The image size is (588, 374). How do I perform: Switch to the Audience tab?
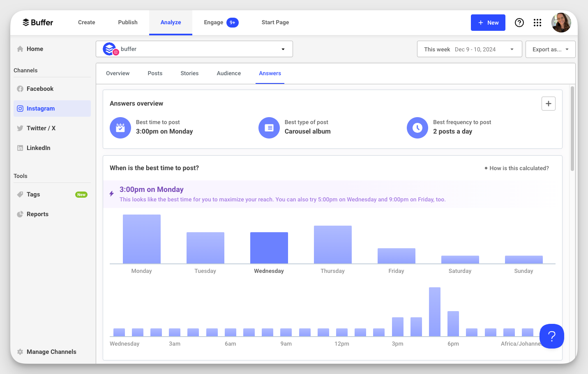tap(228, 74)
